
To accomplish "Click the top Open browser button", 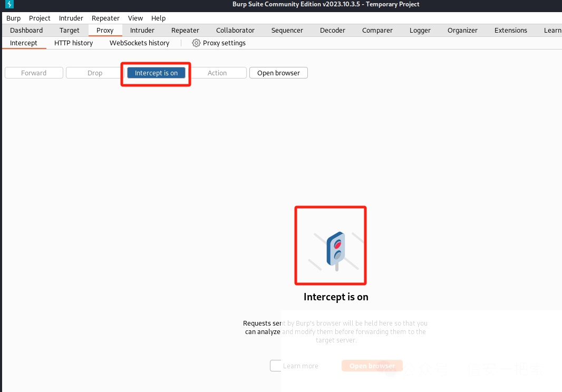I will [278, 73].
